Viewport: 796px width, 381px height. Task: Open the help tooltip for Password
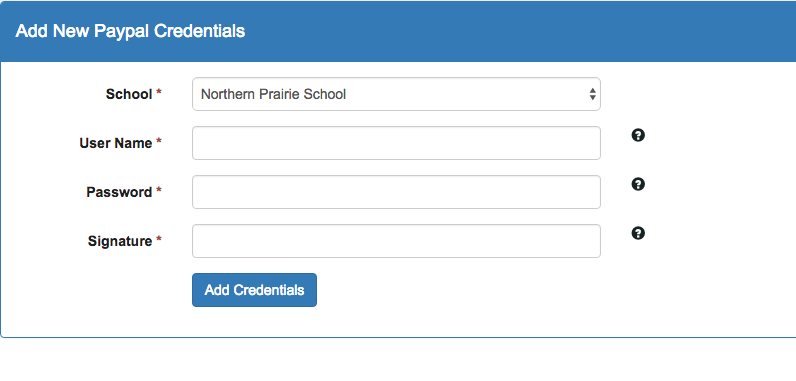tap(638, 184)
